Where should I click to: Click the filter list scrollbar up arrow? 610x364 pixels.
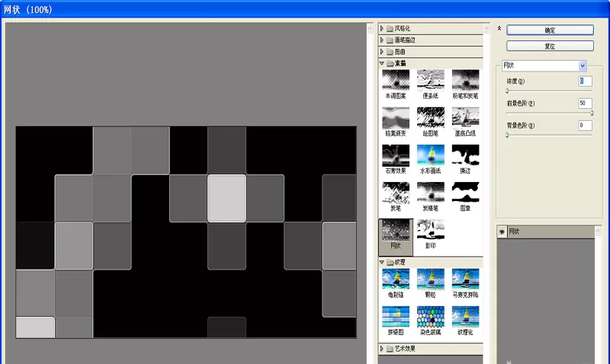pos(486,28)
